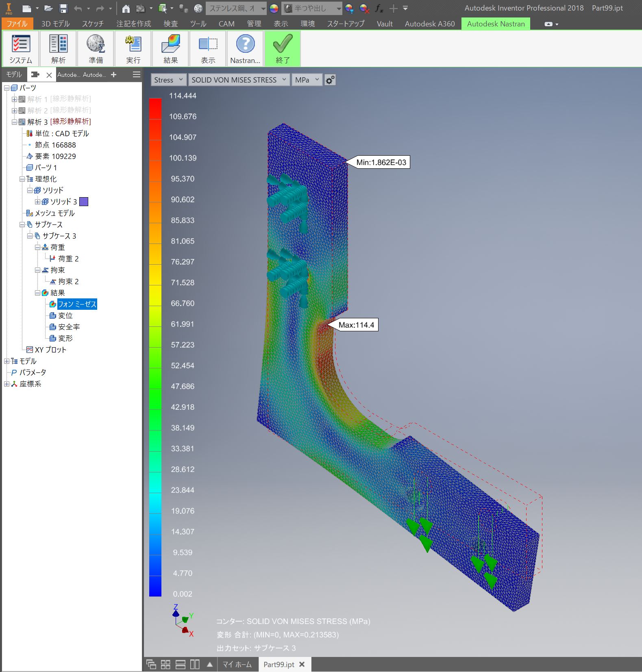The height and width of the screenshot is (672, 642).
Task: Open the Stress result type dropdown
Action: [169, 80]
